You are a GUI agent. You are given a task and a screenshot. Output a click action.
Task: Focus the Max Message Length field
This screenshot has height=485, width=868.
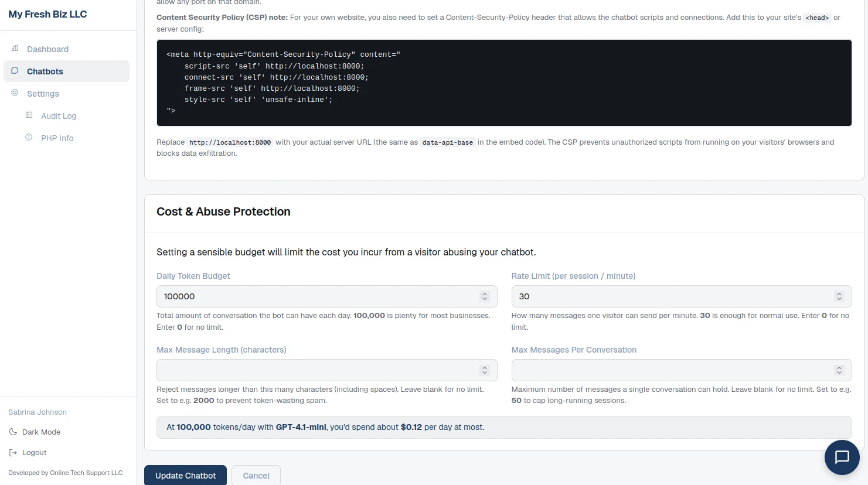326,370
